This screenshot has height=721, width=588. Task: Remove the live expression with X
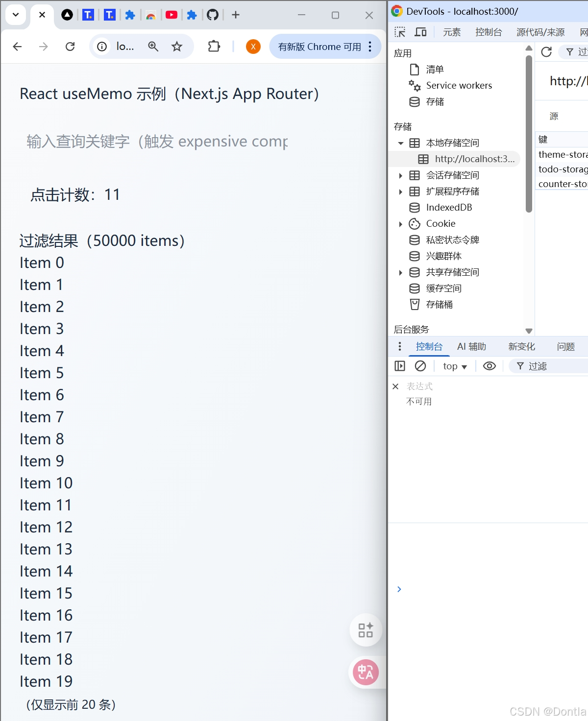(x=395, y=387)
